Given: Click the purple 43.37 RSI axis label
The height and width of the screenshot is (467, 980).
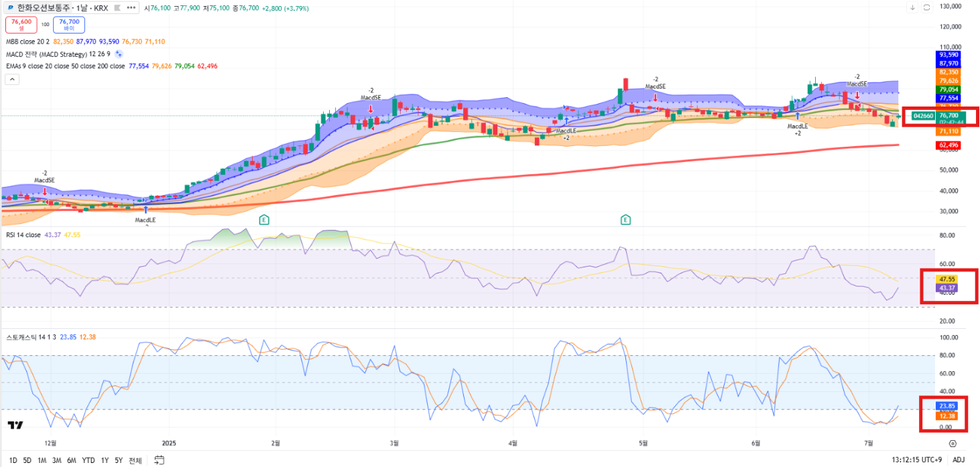Looking at the screenshot, I should (x=947, y=287).
